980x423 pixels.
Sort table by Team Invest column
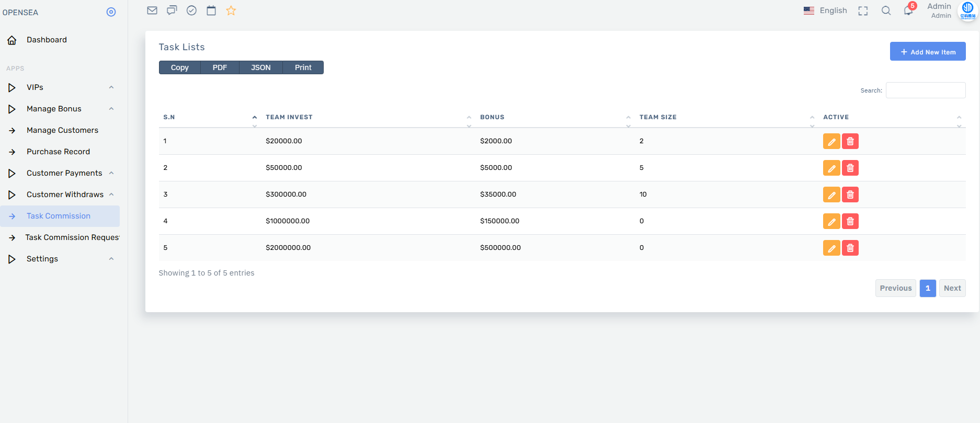(x=289, y=117)
